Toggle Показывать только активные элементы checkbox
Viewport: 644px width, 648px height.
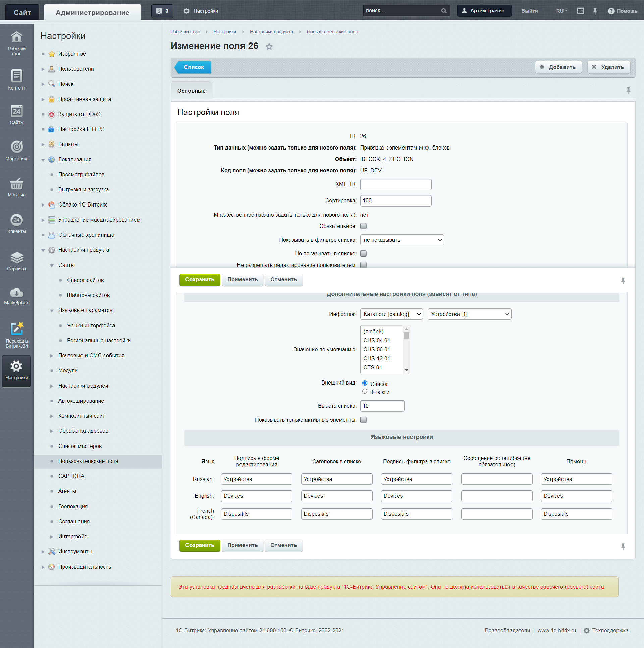(x=363, y=420)
